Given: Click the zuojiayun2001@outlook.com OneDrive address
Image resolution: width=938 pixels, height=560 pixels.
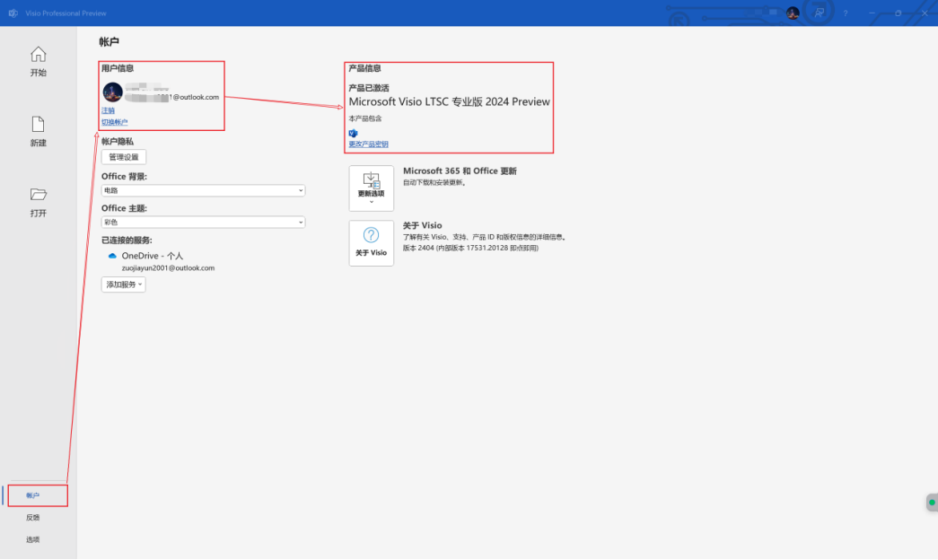Looking at the screenshot, I should [x=168, y=268].
